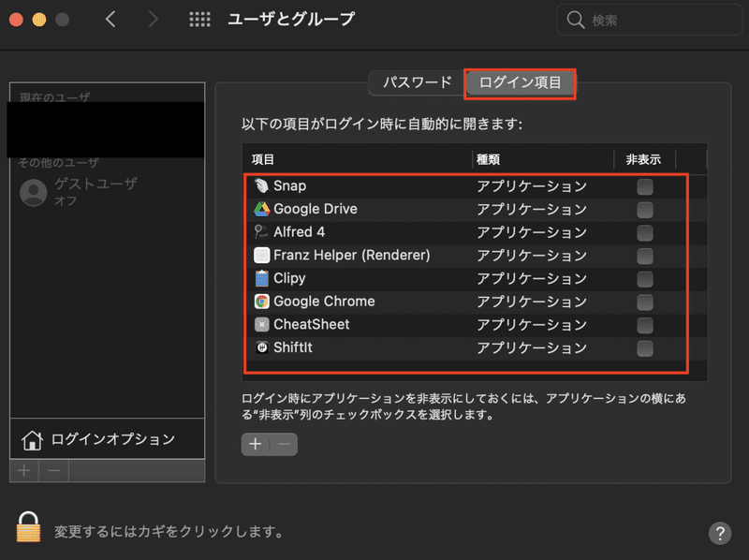Remove a user with sidebar minus button
749x560 pixels.
[54, 471]
